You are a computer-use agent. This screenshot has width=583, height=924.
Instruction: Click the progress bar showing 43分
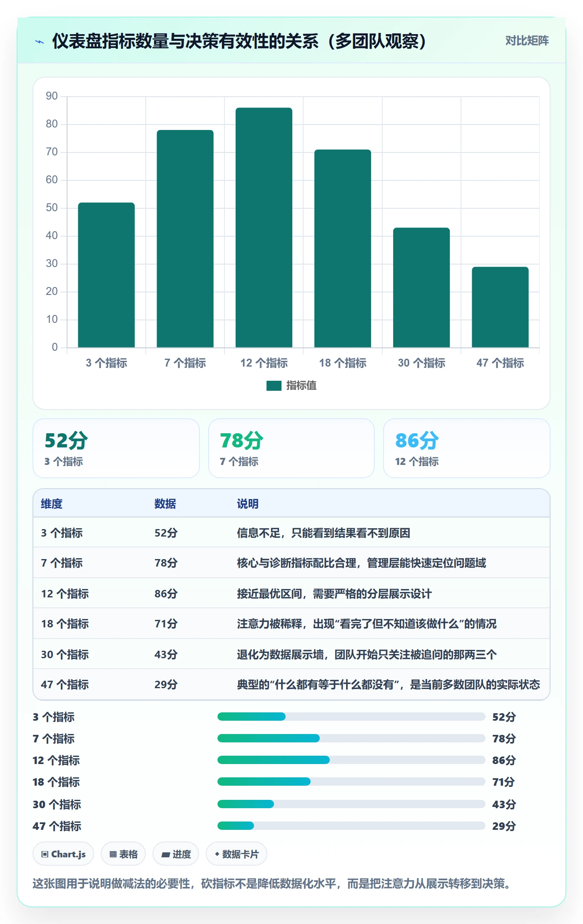click(x=351, y=804)
